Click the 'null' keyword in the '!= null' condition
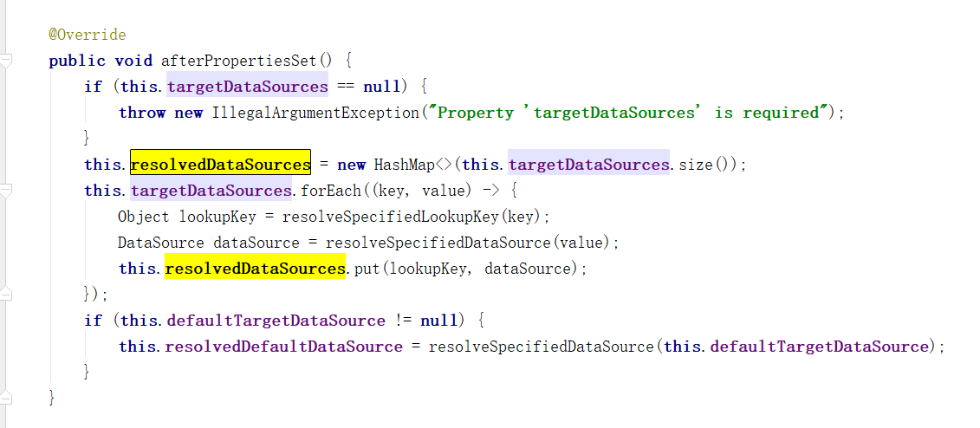Screen dimensions: 980x428 click(x=438, y=321)
